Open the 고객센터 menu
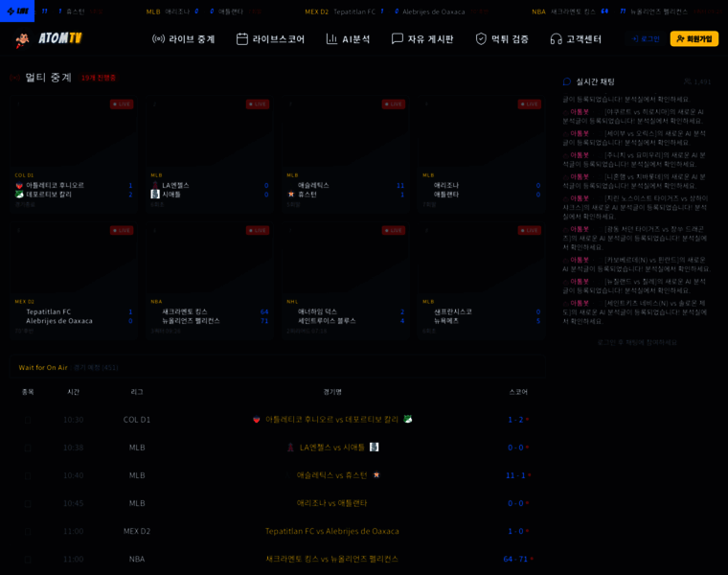 576,39
